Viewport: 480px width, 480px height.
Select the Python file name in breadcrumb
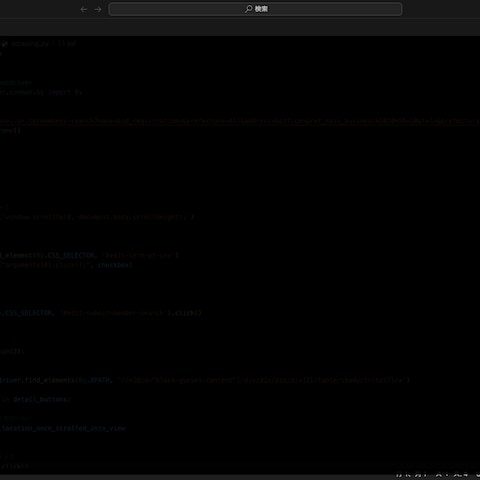(30, 44)
